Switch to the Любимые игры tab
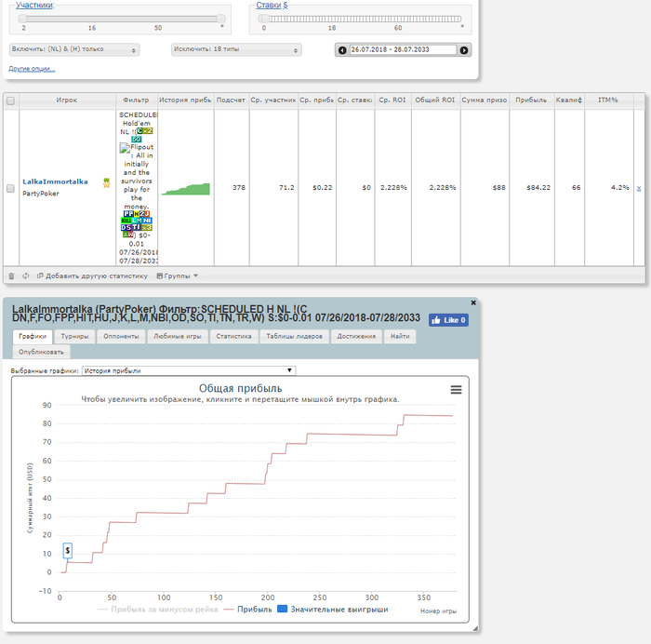The height and width of the screenshot is (644, 651). [178, 337]
